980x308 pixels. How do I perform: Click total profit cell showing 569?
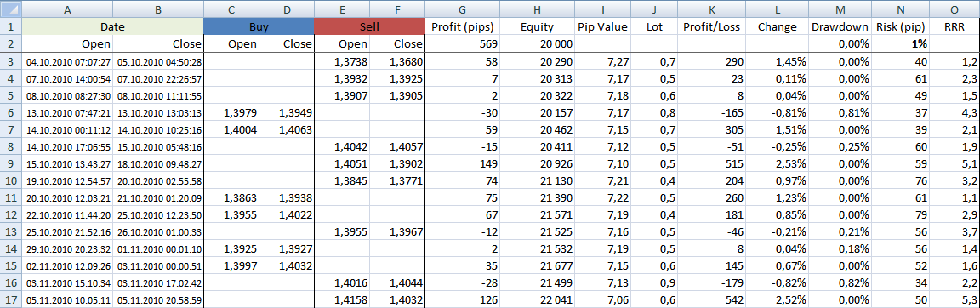coord(462,44)
